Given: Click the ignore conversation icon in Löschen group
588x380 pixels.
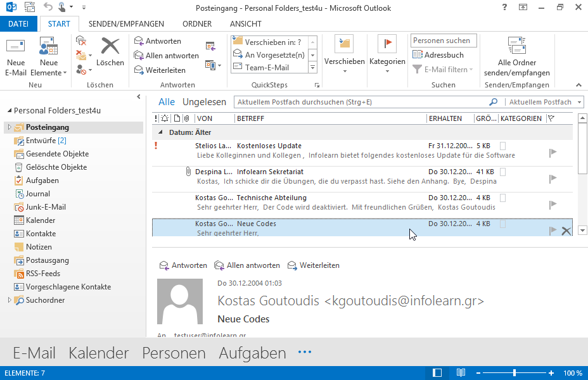Looking at the screenshot, I should 81,41.
